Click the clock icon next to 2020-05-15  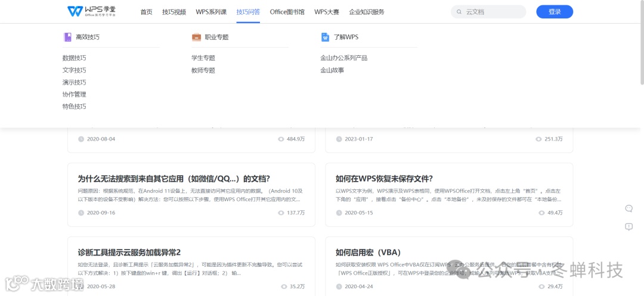click(339, 213)
